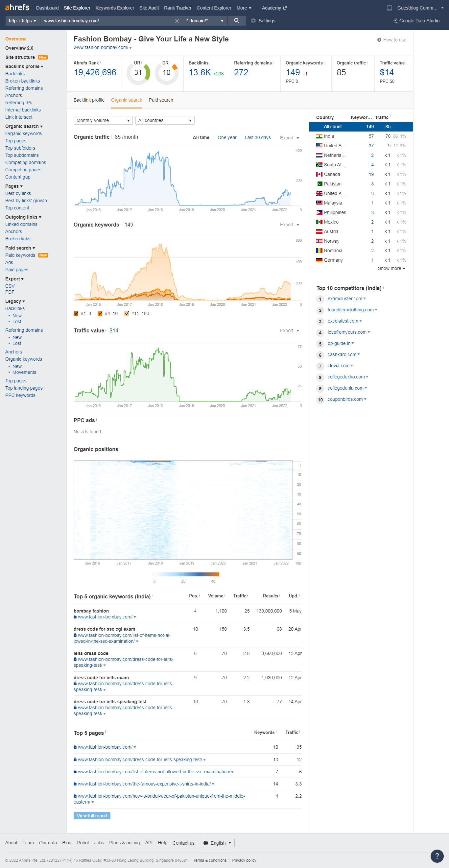Open the More menu dropdown

(x=244, y=8)
